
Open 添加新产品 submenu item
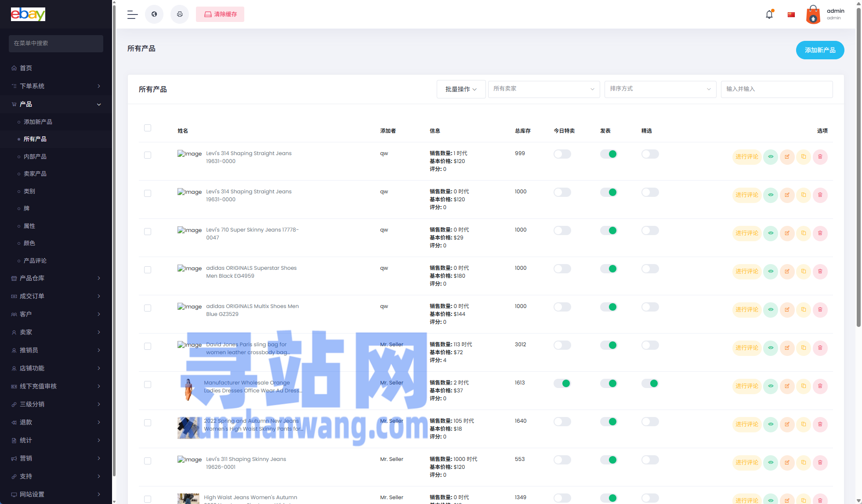pos(56,122)
